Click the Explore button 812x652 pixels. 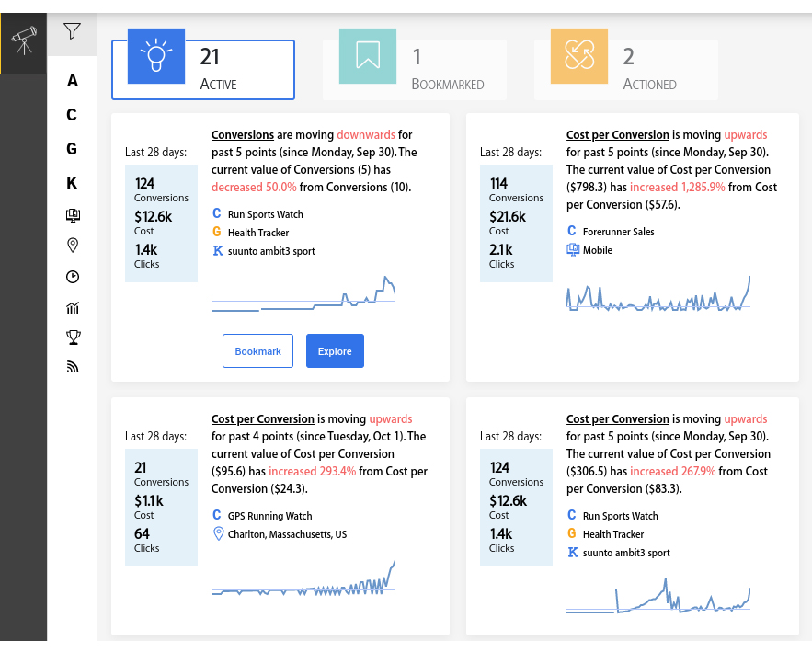335,351
